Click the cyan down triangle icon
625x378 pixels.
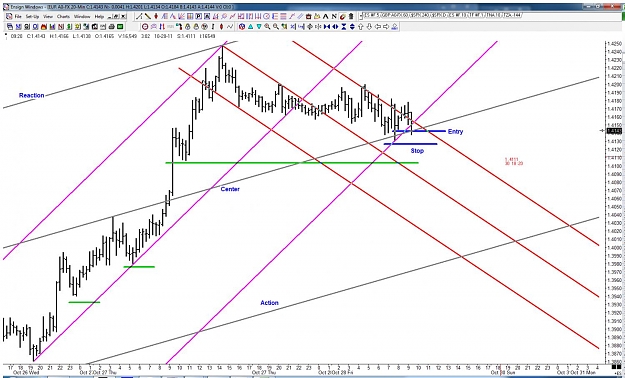(259, 27)
